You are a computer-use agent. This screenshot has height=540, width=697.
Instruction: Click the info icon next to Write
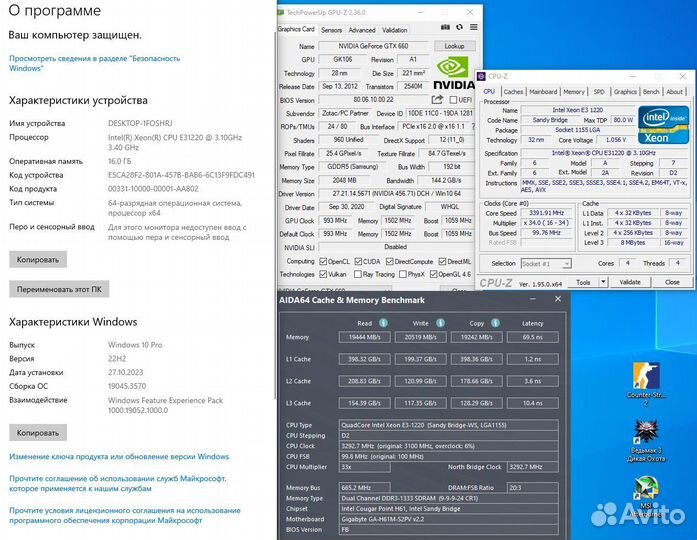440,323
